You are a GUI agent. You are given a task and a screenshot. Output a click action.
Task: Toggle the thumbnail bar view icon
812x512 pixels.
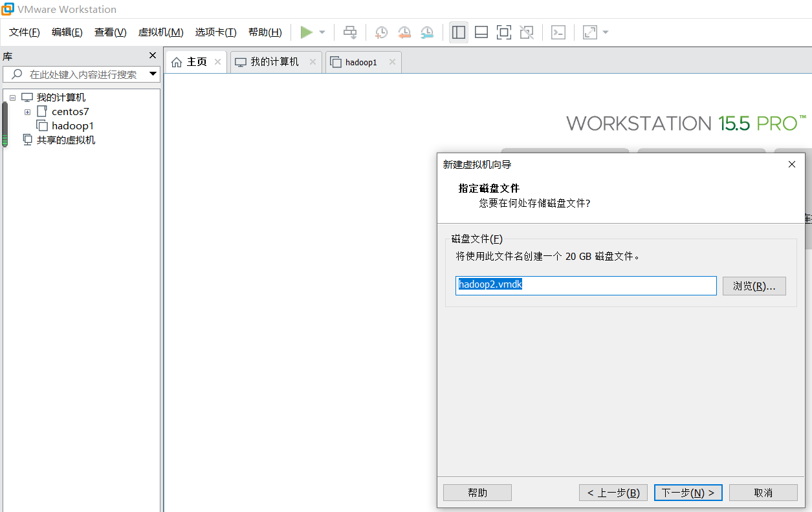tap(481, 32)
